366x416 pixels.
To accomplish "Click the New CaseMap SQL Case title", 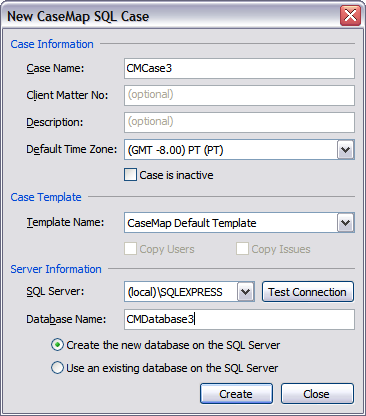I will coord(78,16).
